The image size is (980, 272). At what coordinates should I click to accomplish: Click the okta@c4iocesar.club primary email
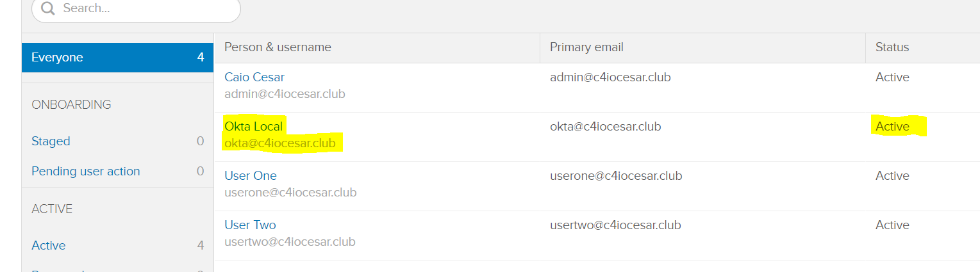tap(605, 126)
